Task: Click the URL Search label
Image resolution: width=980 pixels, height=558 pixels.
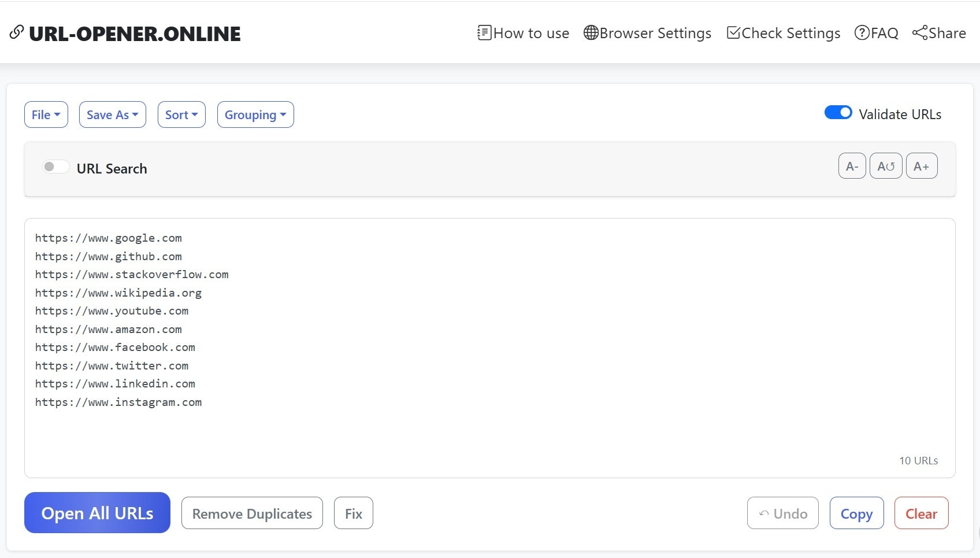Action: point(112,168)
